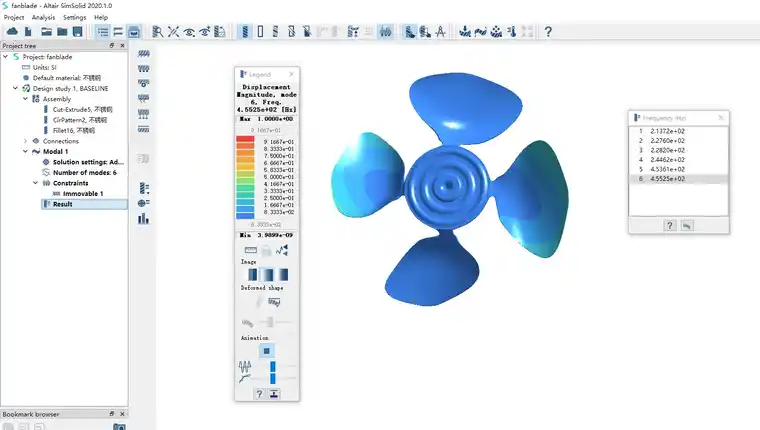Select Units: SI in project tree
The height and width of the screenshot is (430, 760).
click(45, 67)
